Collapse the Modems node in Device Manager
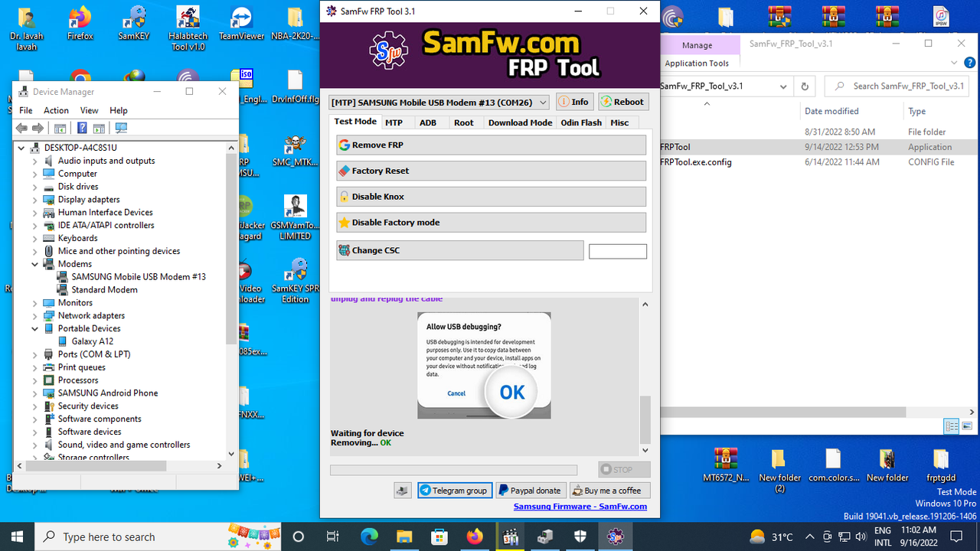 35,264
